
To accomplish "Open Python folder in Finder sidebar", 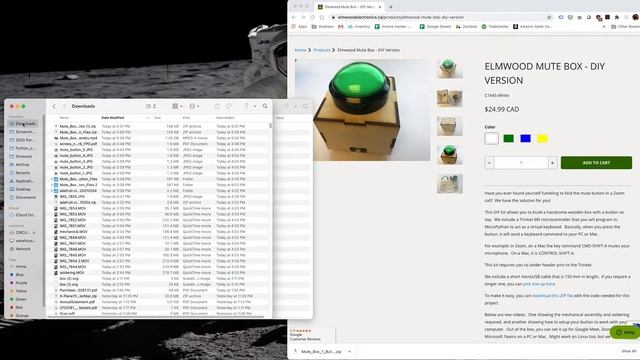I will pos(23,148).
